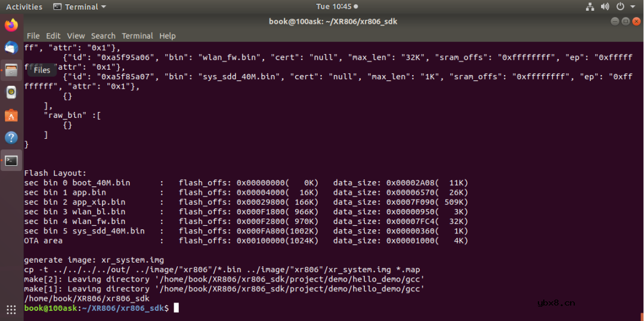The height and width of the screenshot is (321, 644).
Task: Expand the system menu arrow
Action: click(631, 7)
